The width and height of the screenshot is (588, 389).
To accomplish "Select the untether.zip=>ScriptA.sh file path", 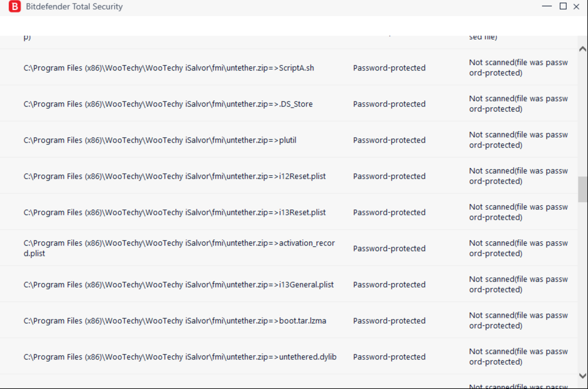I will (169, 68).
